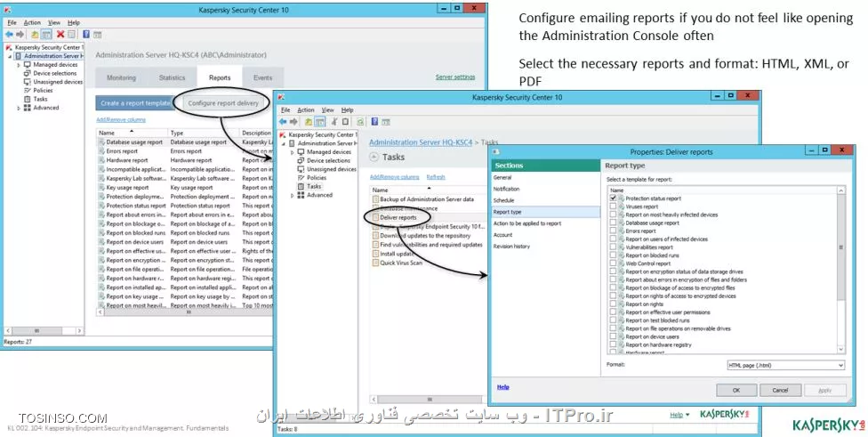
Task: Click the horizontal scrollbar under the Reports console tree
Action: [x=44, y=331]
